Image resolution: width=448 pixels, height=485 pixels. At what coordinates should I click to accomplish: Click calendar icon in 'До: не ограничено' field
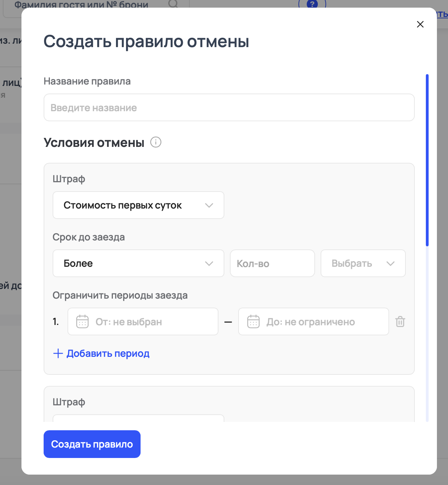253,321
